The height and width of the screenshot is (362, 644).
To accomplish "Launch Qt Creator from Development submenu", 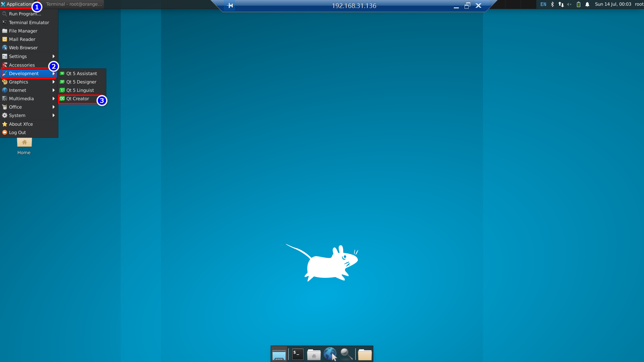I will point(77,99).
